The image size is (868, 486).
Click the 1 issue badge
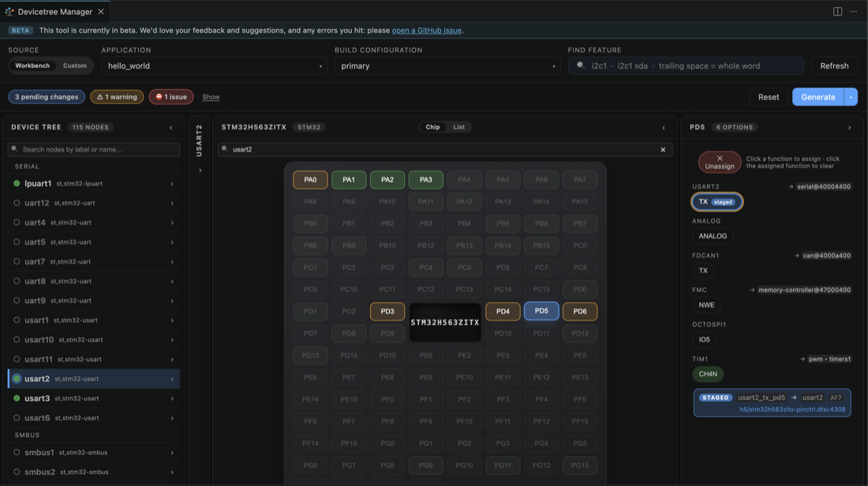coord(171,97)
